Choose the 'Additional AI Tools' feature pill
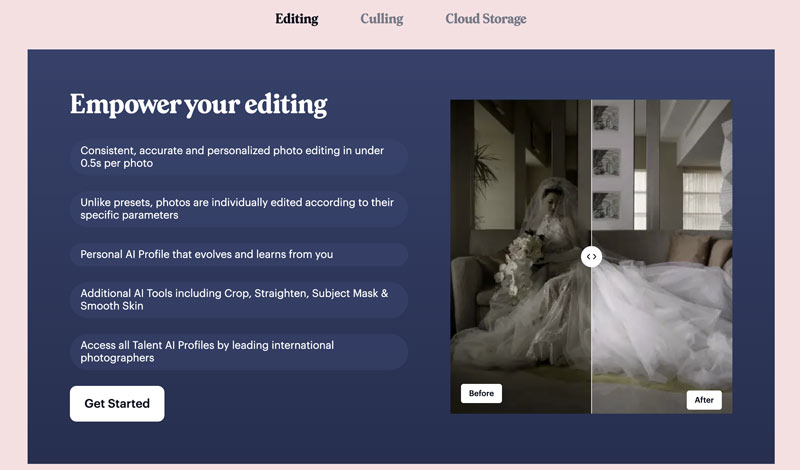This screenshot has height=470, width=800. click(238, 299)
